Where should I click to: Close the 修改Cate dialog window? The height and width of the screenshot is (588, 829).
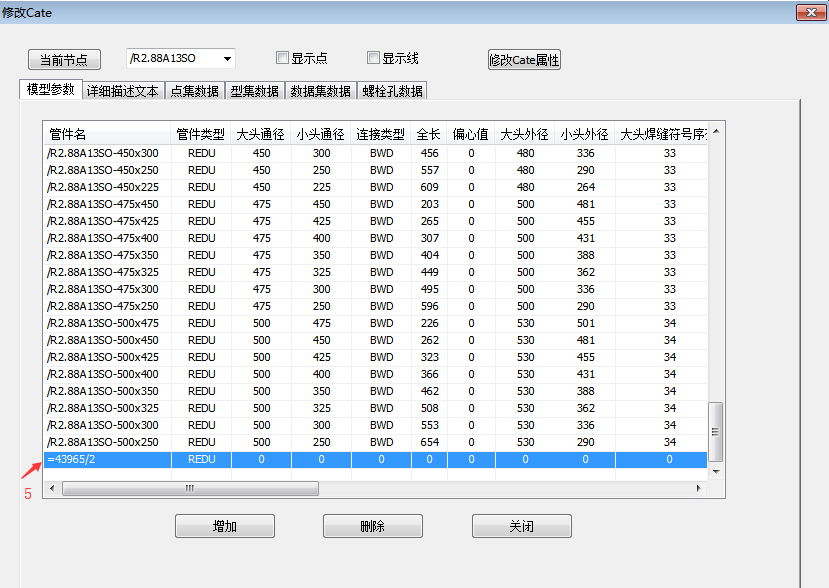click(x=809, y=13)
